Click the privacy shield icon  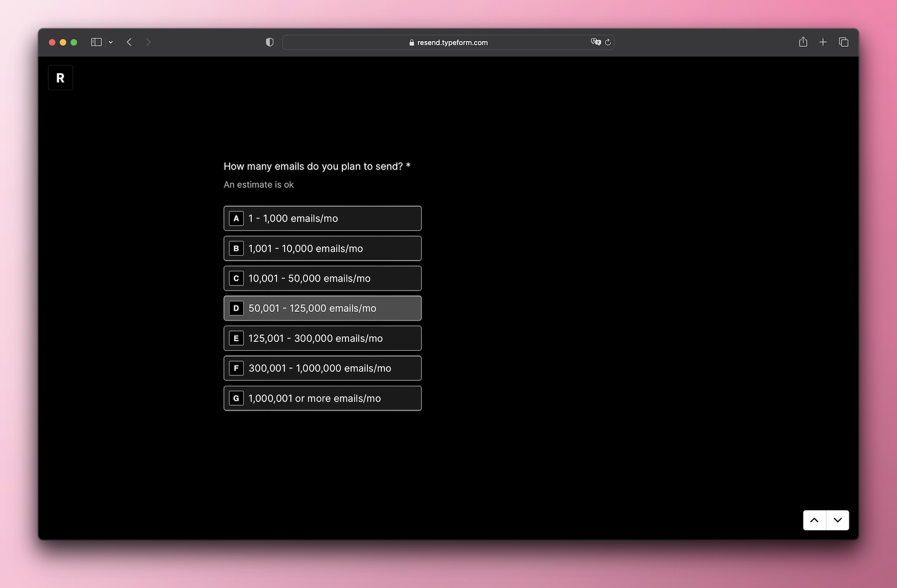(x=269, y=42)
